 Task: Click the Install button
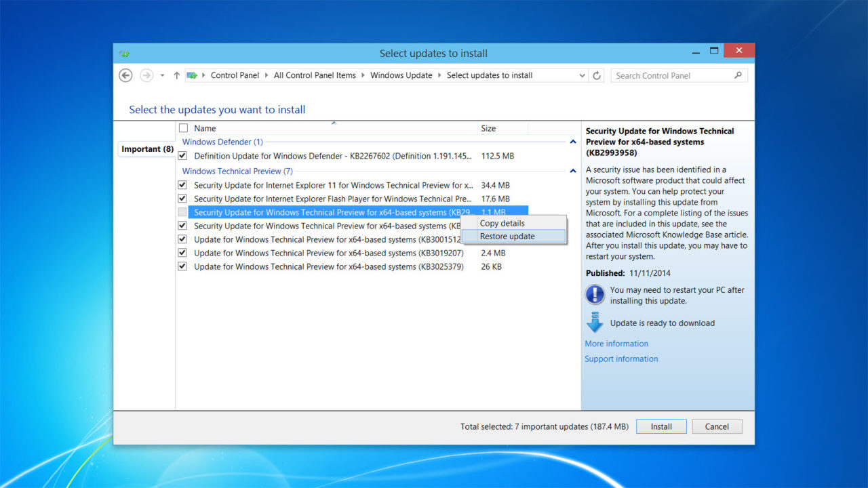661,426
